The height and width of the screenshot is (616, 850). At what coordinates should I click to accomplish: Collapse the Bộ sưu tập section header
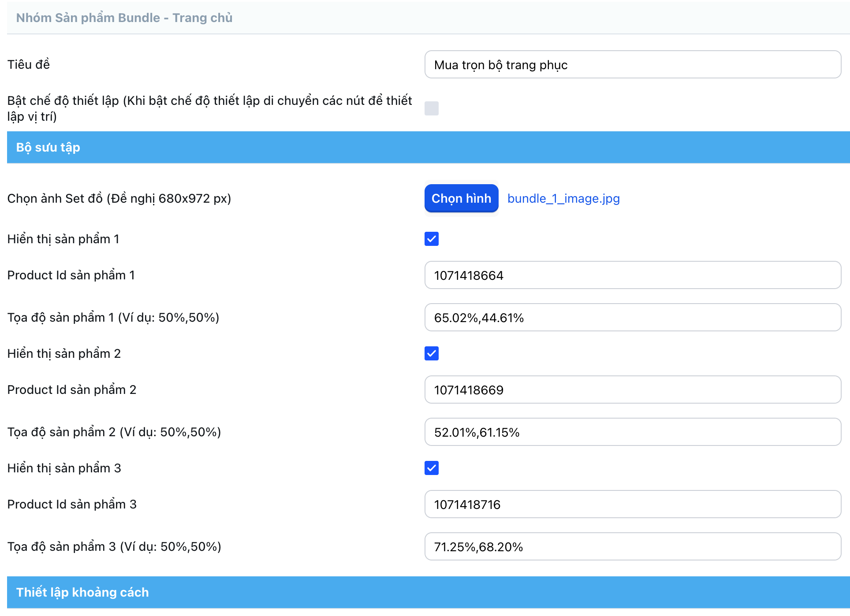[428, 147]
